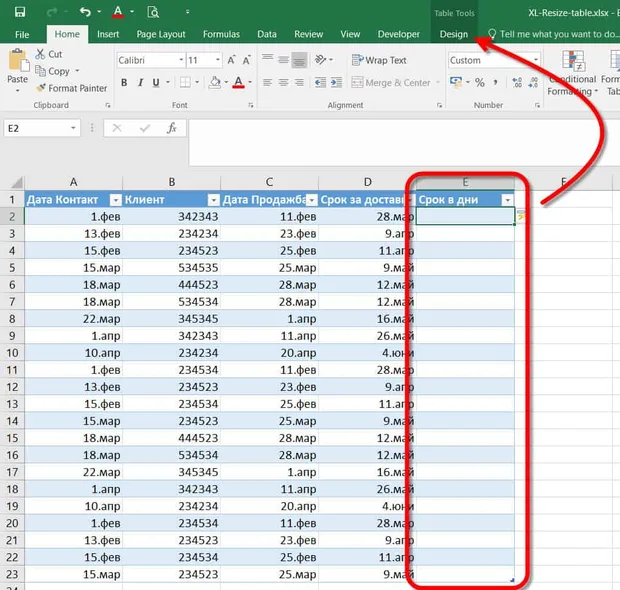This screenshot has width=620, height=590.
Task: Click the Orientation text angle icon
Action: pyautogui.click(x=320, y=60)
